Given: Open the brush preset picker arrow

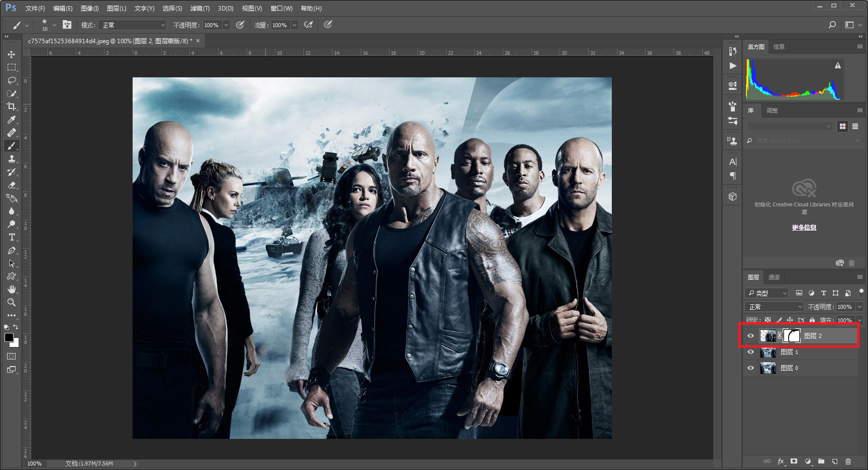Looking at the screenshot, I should click(x=54, y=25).
